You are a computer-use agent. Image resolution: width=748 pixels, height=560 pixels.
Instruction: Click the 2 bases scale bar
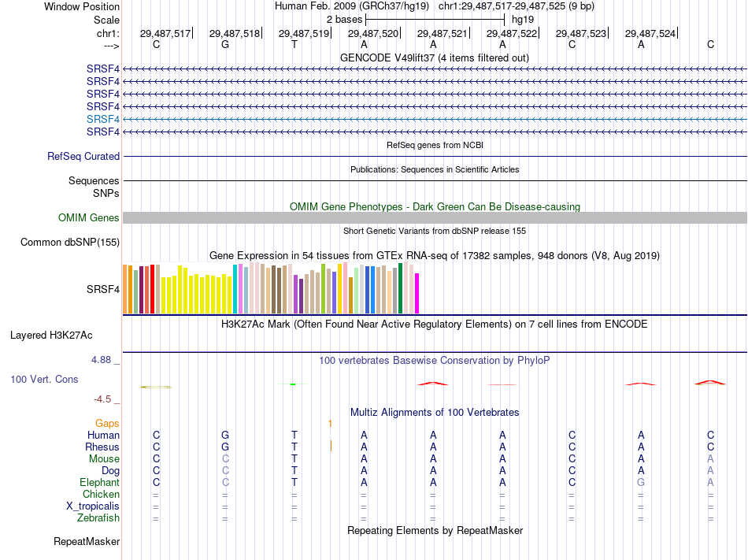(435, 18)
